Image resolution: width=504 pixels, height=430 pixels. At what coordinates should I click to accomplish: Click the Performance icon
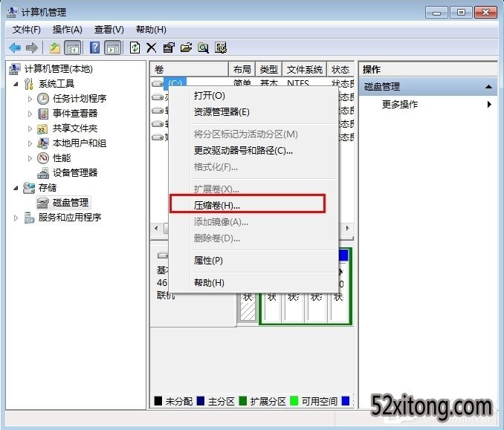[43, 158]
